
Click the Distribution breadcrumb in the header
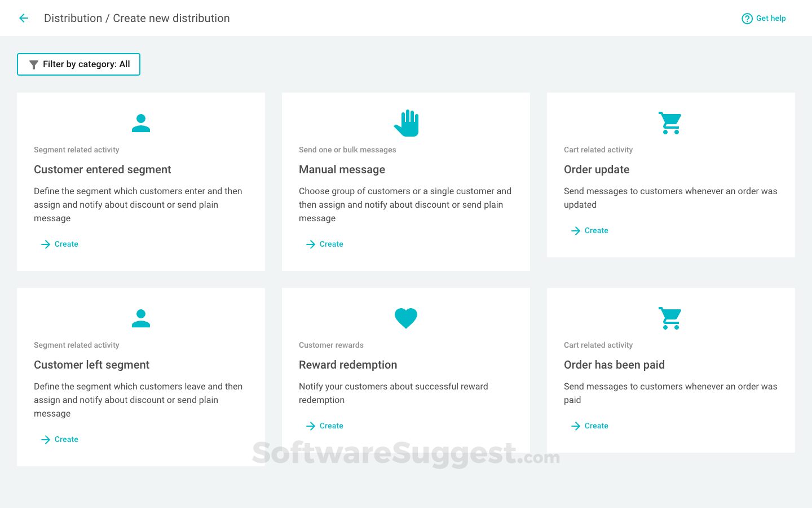[73, 17]
